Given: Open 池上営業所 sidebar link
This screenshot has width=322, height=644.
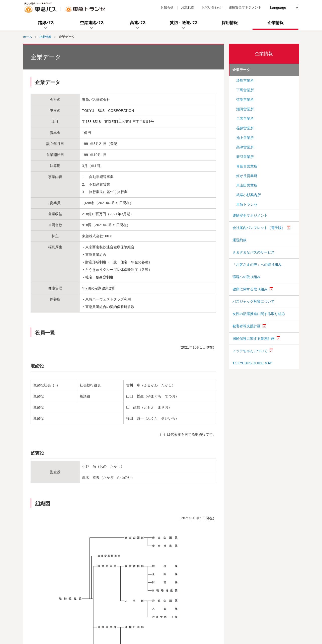Looking at the screenshot, I should click(x=245, y=138).
